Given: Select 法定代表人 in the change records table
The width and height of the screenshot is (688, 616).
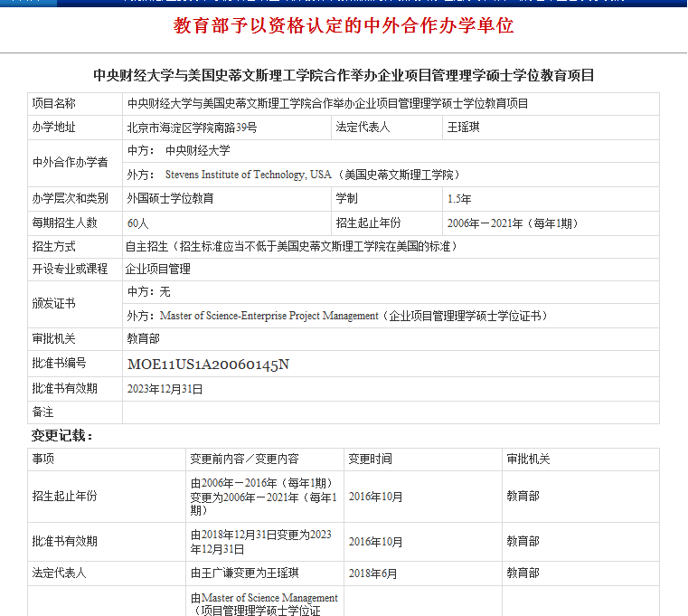Looking at the screenshot, I should [60, 573].
